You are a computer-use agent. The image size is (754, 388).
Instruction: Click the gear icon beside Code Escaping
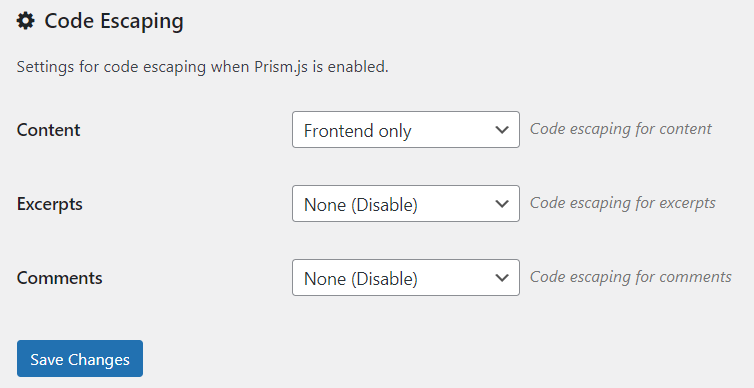tap(25, 22)
